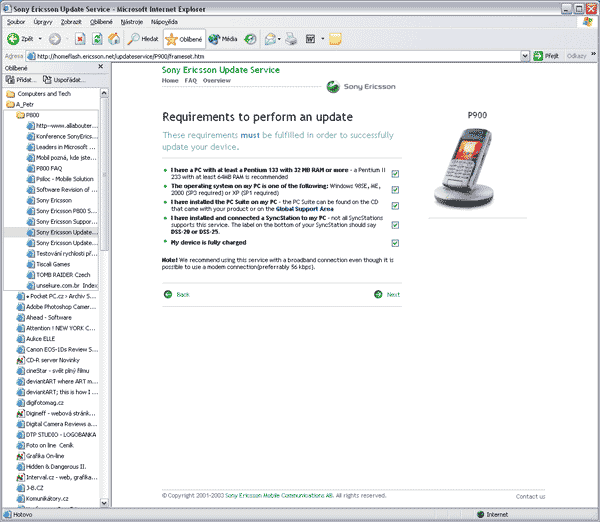This screenshot has height=522, width=600.
Task: Click favorites scrollbar up arrow
Action: click(x=104, y=93)
